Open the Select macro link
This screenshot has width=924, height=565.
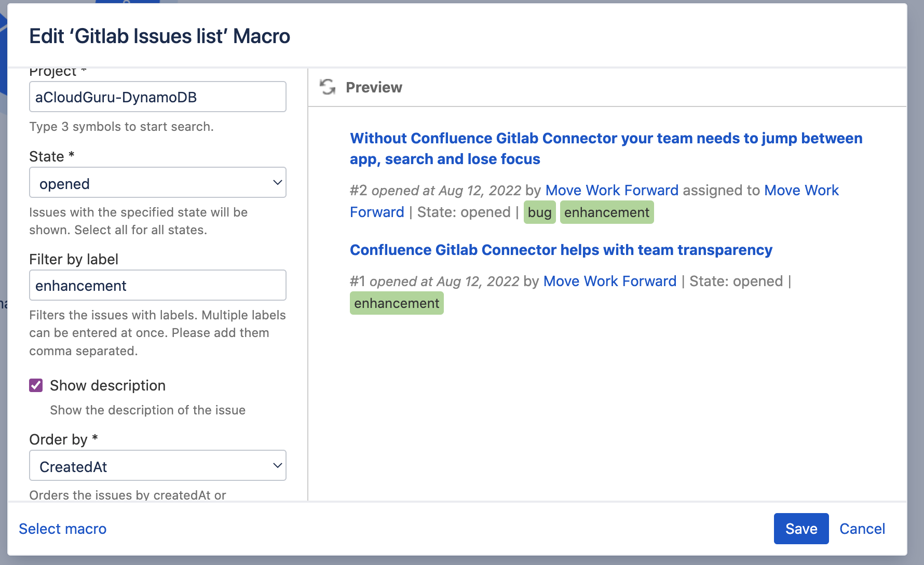62,528
